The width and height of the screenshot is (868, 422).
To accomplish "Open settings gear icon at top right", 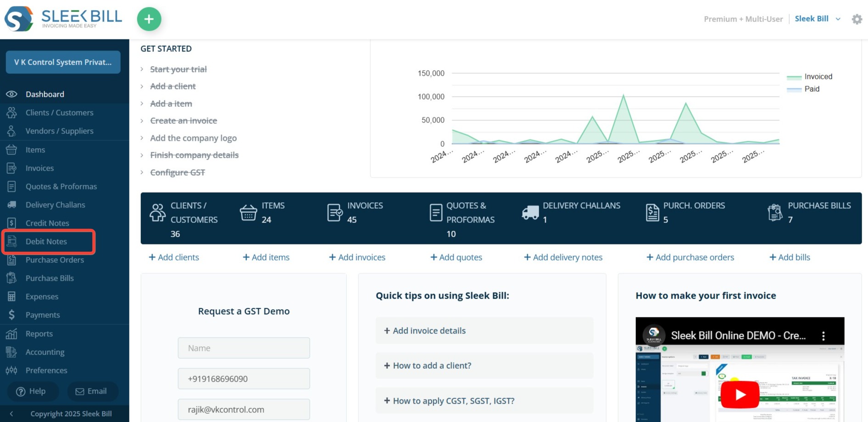I will pyautogui.click(x=857, y=19).
